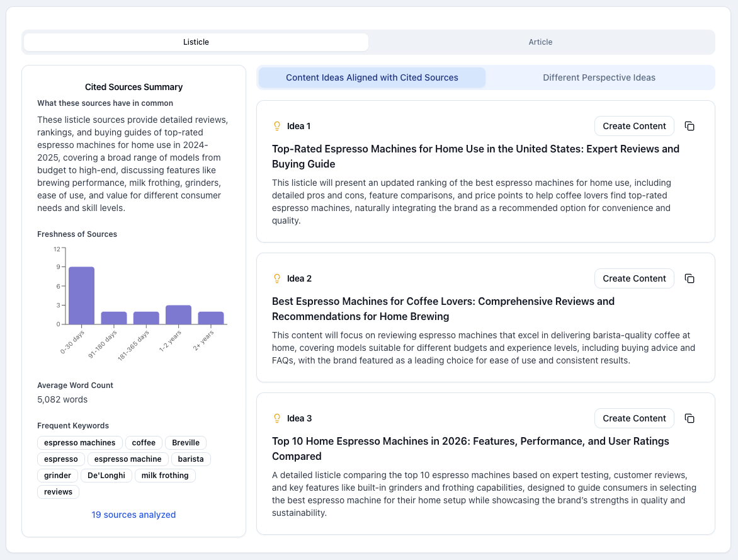Click the lightbulb icon beside Idea 3
This screenshot has width=738, height=560.
276,418
